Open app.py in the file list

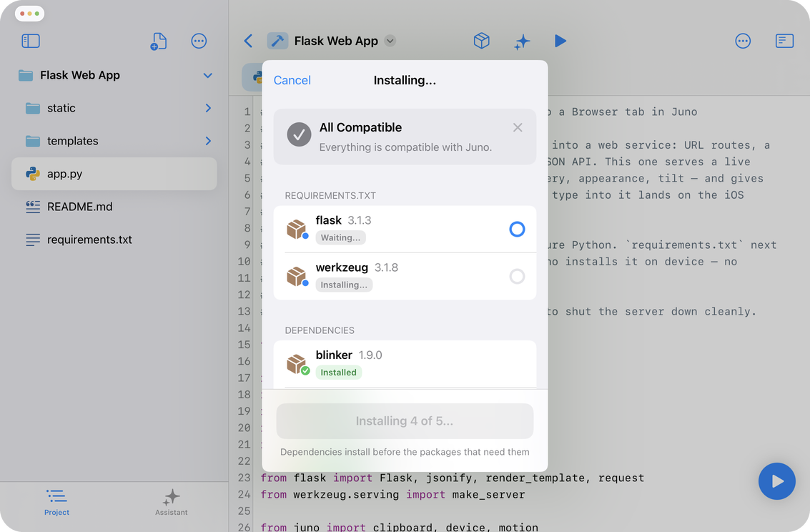point(114,174)
